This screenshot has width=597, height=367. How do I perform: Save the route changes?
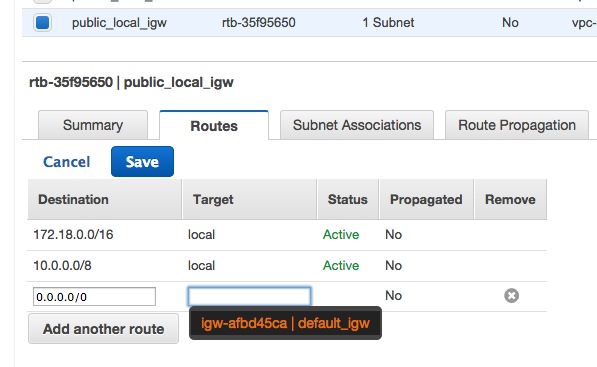pyautogui.click(x=142, y=162)
